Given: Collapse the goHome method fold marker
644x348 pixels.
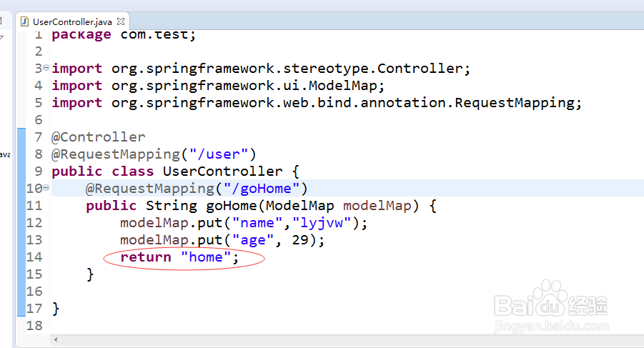Looking at the screenshot, I should click(x=46, y=188).
